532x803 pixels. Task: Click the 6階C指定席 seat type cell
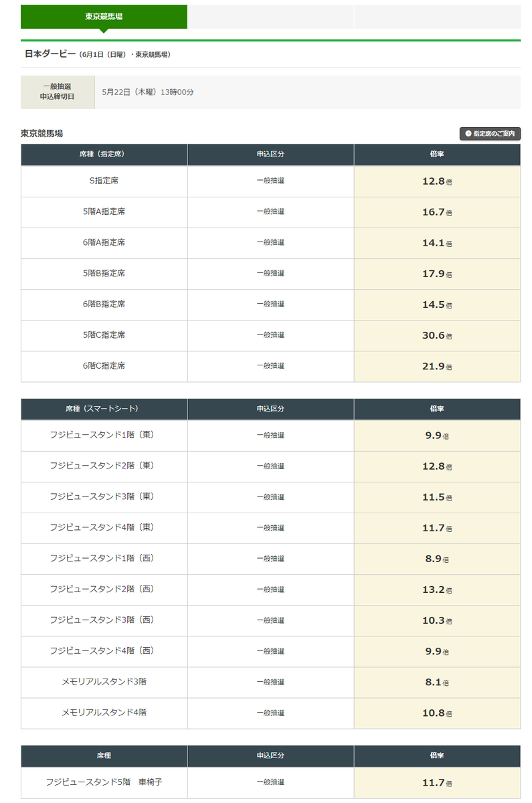coord(104,366)
